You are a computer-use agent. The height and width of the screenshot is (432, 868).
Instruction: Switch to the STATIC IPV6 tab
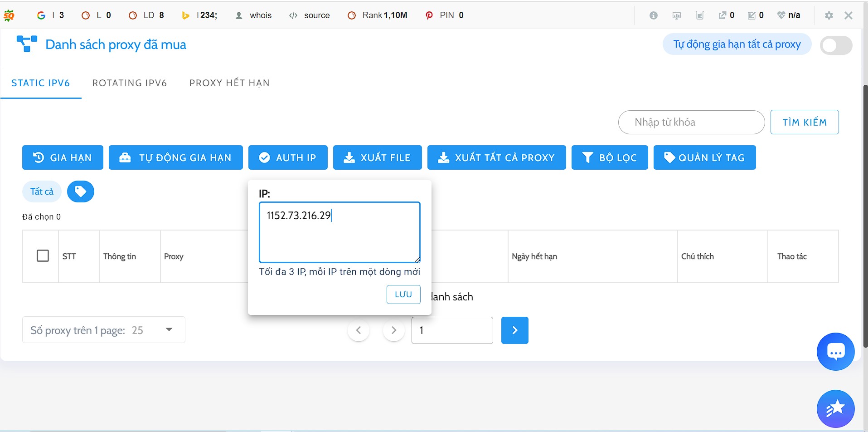[x=41, y=83]
